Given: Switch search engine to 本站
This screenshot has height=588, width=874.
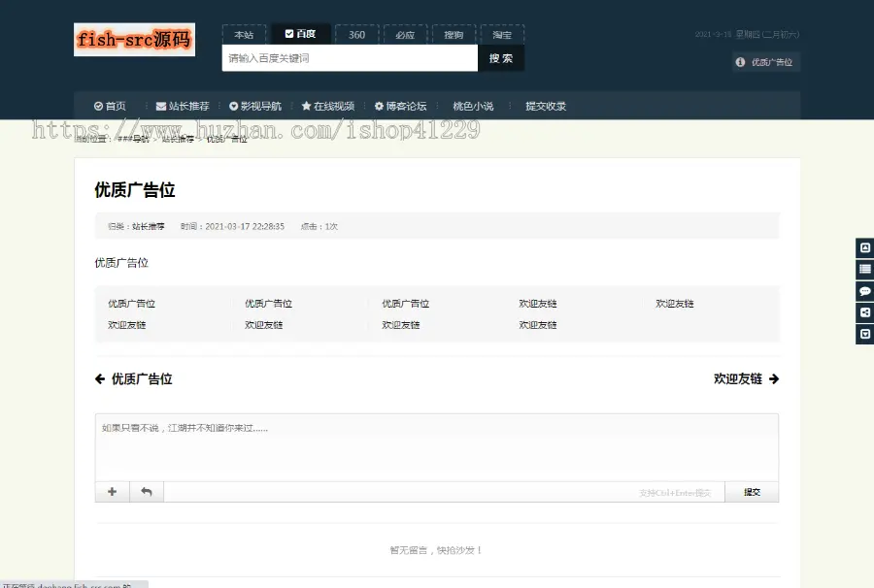Looking at the screenshot, I should [244, 35].
